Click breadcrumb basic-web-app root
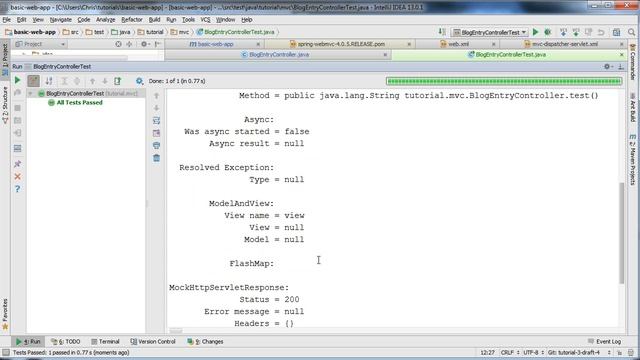The image size is (640, 360). click(31, 32)
